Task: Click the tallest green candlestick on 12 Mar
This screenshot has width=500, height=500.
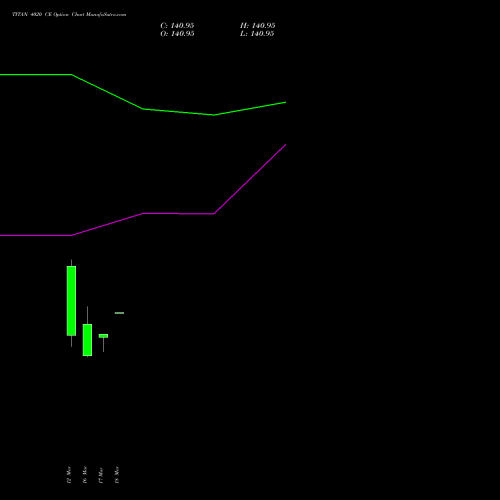Action: (x=71, y=301)
